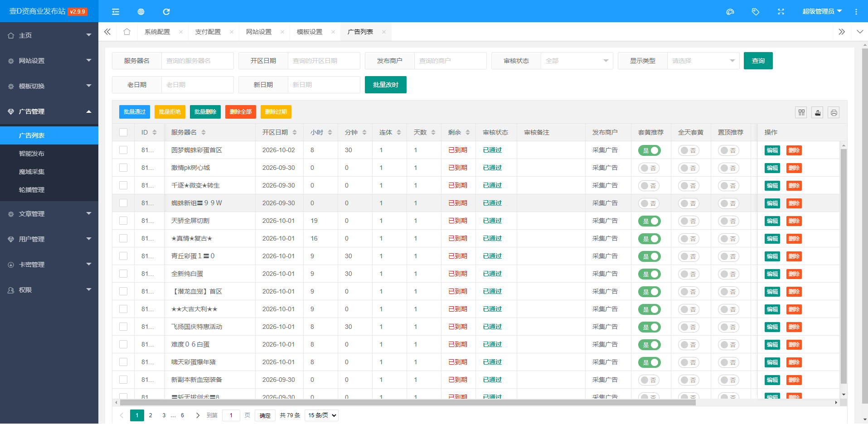
Task: Click the 批量通过 button
Action: point(135,112)
